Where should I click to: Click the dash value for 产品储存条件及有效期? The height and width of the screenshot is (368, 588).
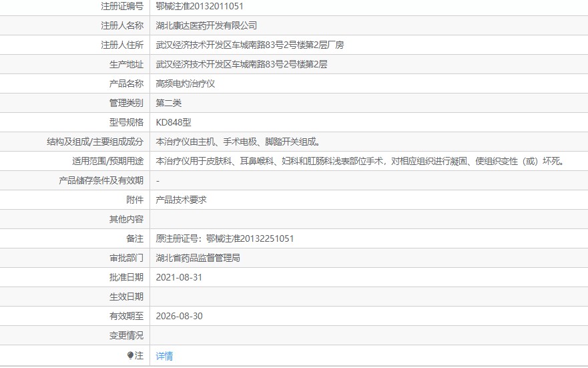click(x=158, y=181)
